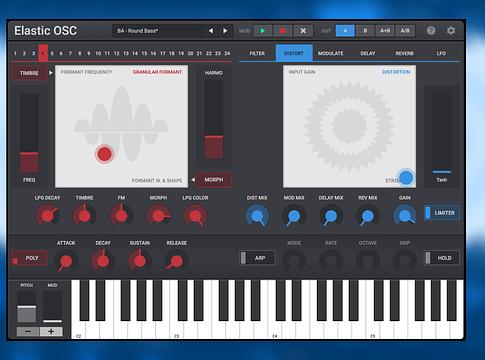Select output A/B
The width and height of the screenshot is (485, 360).
click(x=405, y=31)
